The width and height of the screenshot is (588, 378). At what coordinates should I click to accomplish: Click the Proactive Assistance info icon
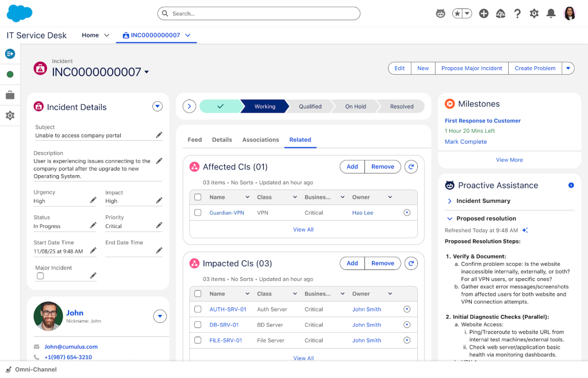point(571,186)
